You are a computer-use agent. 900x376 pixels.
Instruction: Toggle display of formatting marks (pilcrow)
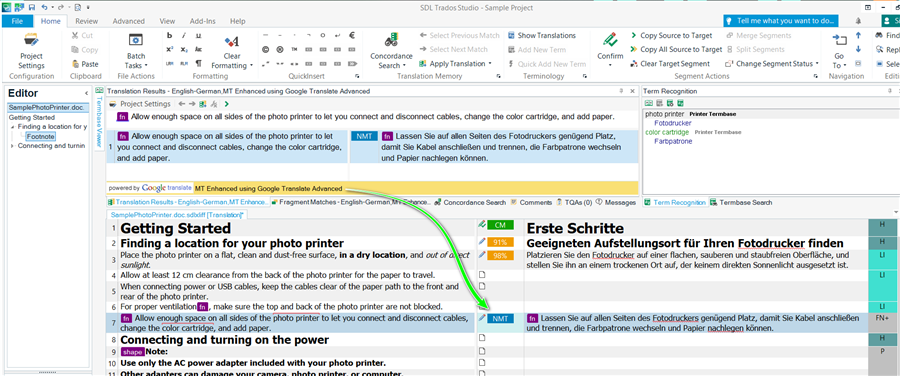(198, 63)
